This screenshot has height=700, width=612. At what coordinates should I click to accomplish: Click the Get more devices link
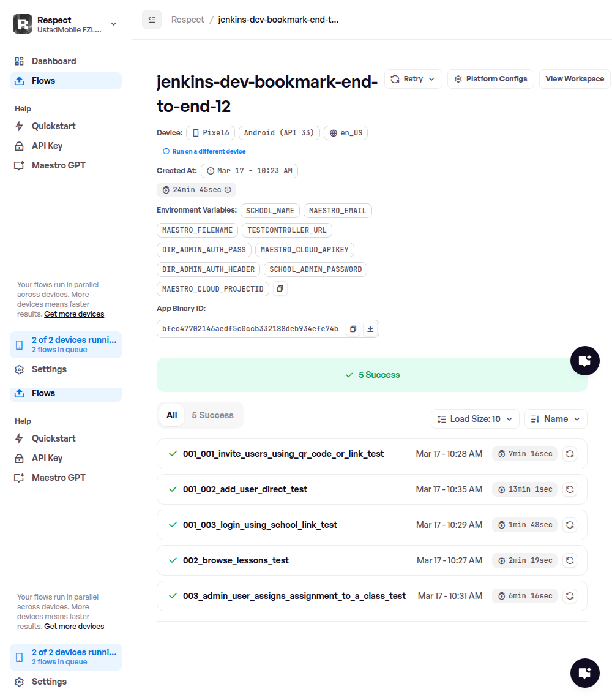74,314
